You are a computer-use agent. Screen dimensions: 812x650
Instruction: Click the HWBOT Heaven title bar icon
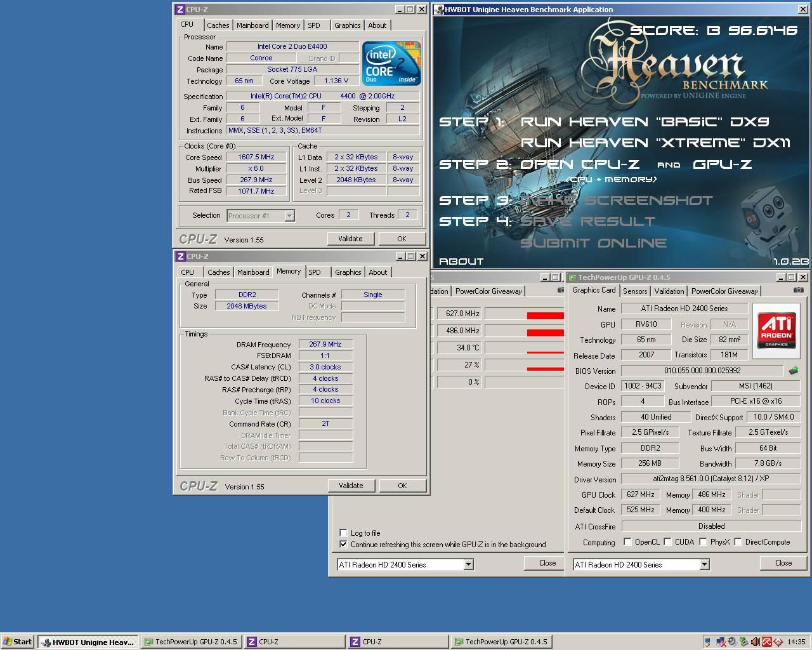tap(440, 10)
